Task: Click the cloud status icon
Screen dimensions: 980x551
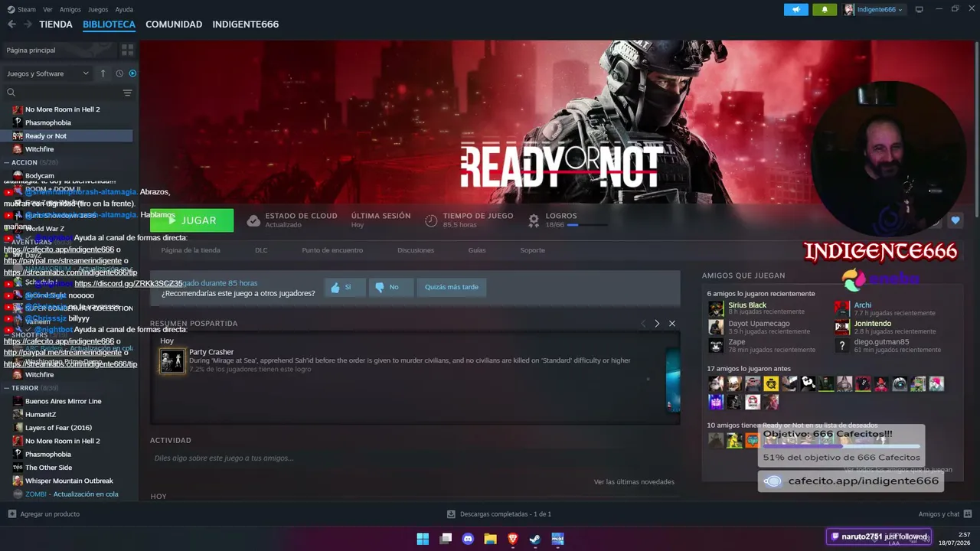Action: pyautogui.click(x=253, y=220)
